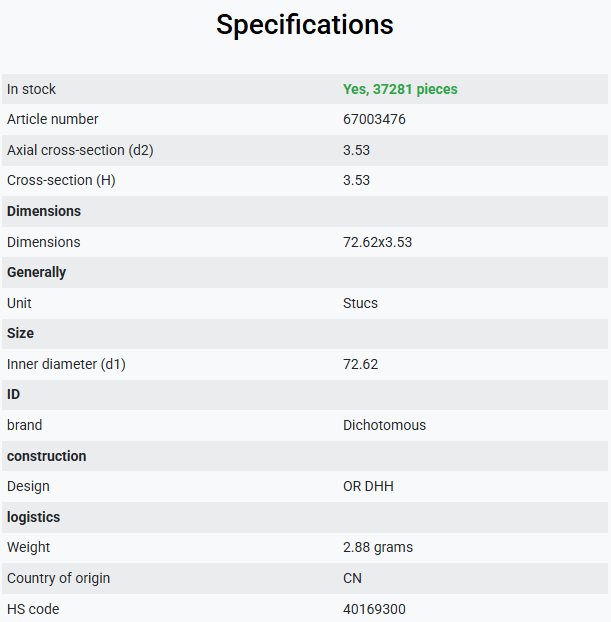Click the article number 67003476
Image resolution: width=611 pixels, height=622 pixels.
pos(374,119)
